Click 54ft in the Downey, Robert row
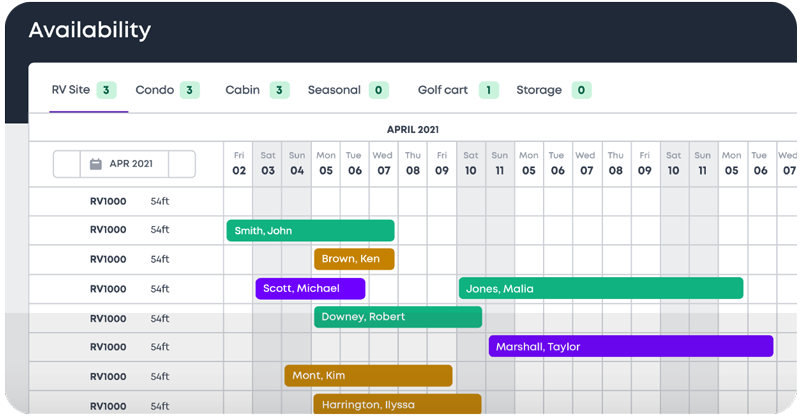Screen dimensions: 800x416 click(x=160, y=319)
